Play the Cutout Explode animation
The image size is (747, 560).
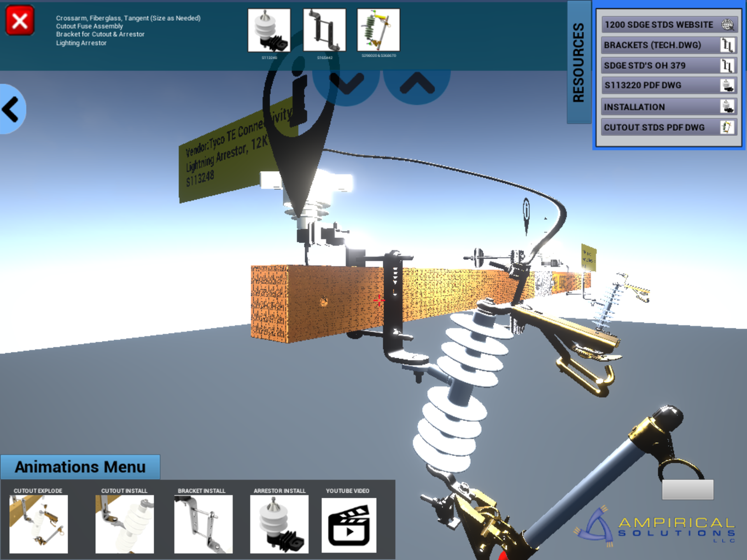tap(39, 523)
